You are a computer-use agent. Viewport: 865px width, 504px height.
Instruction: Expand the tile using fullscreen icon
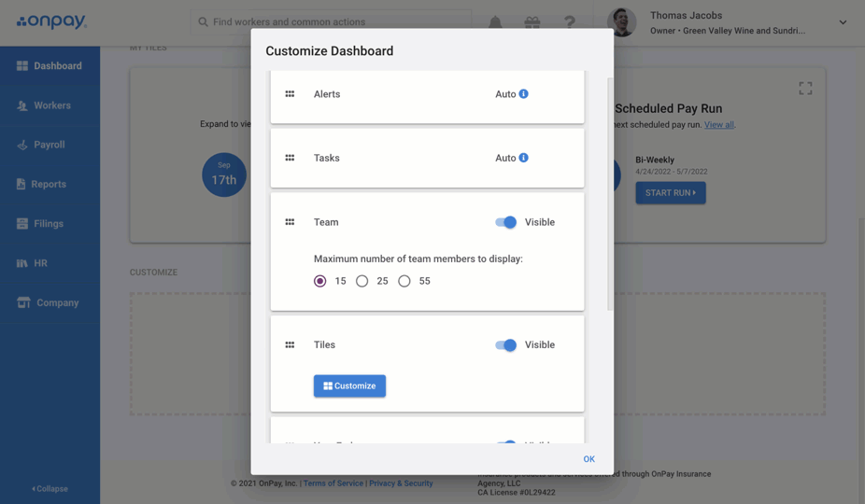[x=805, y=88]
